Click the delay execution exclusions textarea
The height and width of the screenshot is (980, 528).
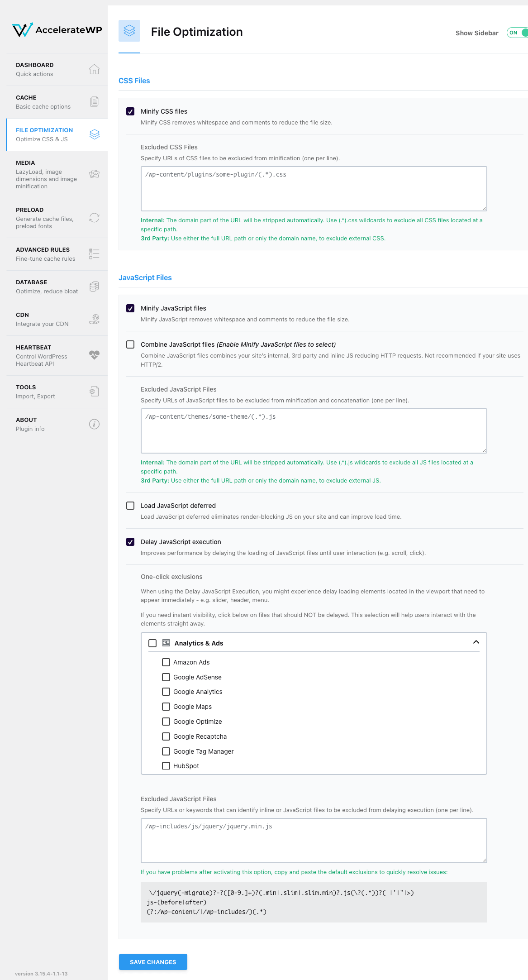click(314, 841)
